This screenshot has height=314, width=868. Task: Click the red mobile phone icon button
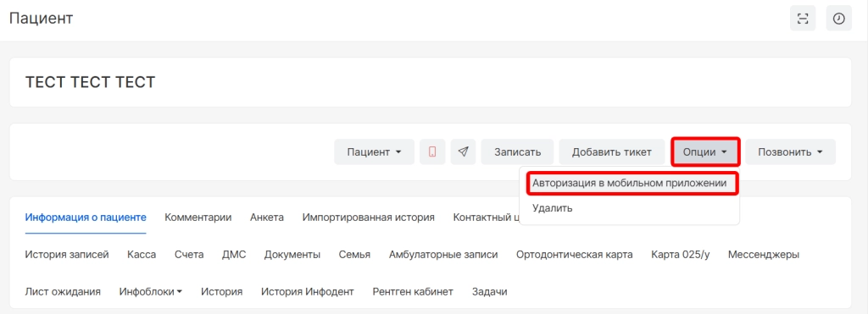pyautogui.click(x=432, y=151)
